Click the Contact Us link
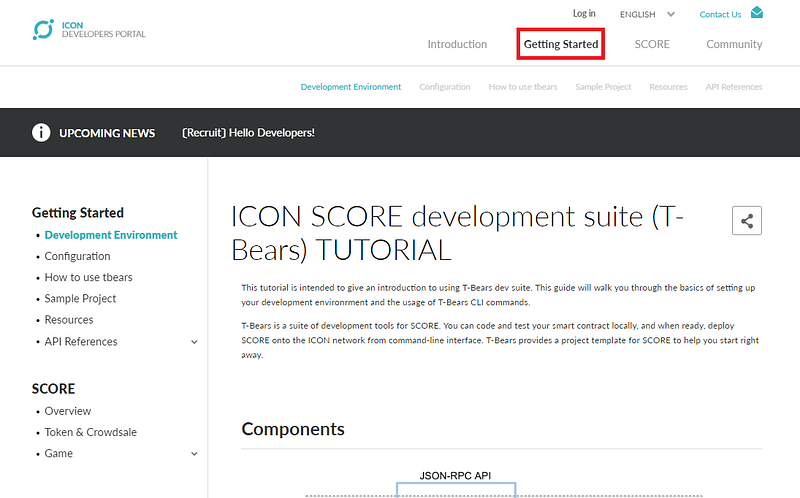The image size is (800, 498). coord(720,14)
